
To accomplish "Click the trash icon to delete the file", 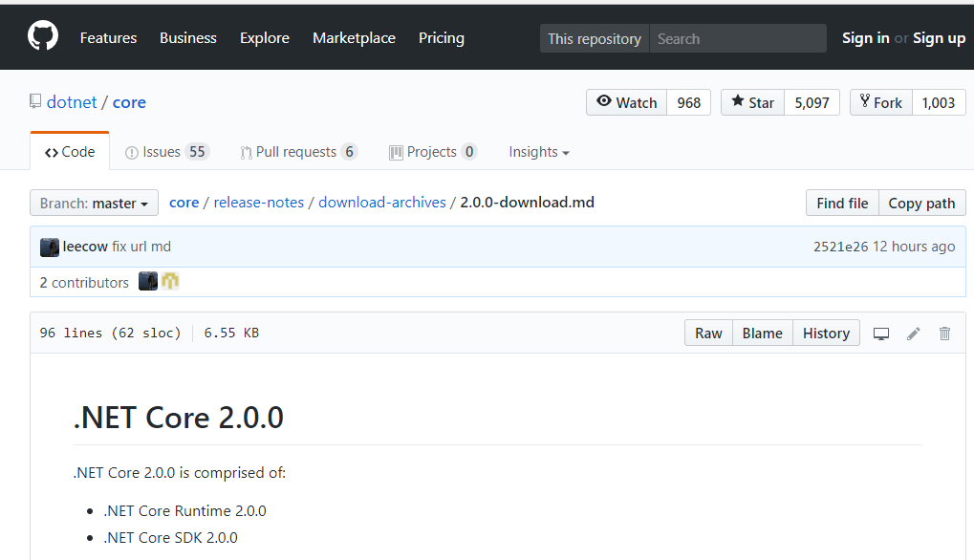I will pyautogui.click(x=944, y=333).
